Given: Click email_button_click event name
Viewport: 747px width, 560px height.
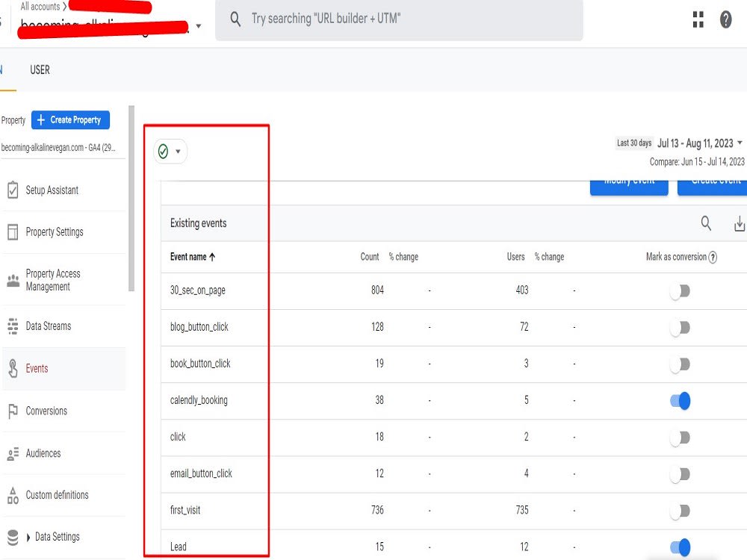Looking at the screenshot, I should tap(201, 473).
